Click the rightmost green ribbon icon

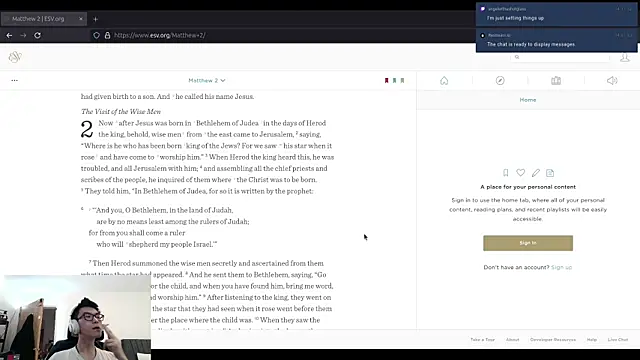[402, 80]
